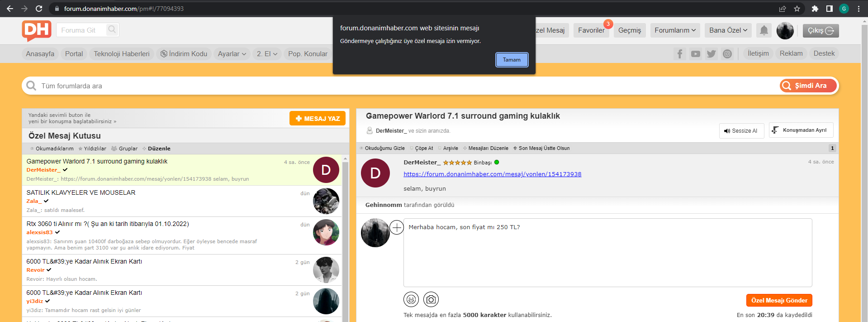Send with Özel Mesajı Gönder button
Screen dimensions: 868x322
point(779,300)
